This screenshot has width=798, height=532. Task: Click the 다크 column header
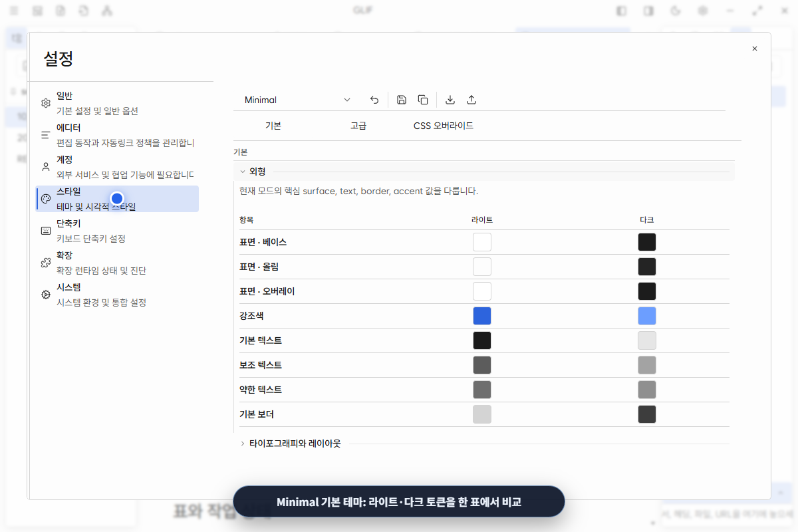tap(647, 219)
